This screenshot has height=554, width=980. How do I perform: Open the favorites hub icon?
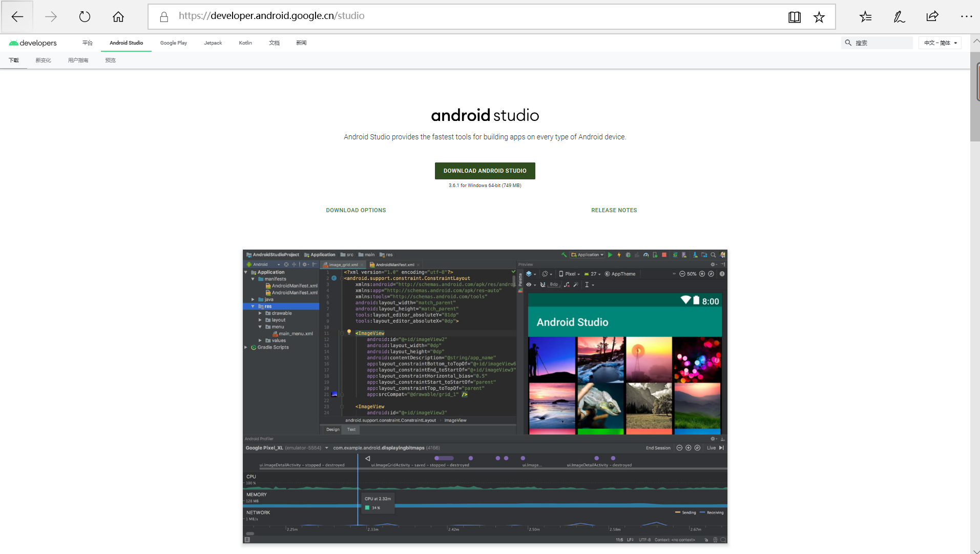865,17
